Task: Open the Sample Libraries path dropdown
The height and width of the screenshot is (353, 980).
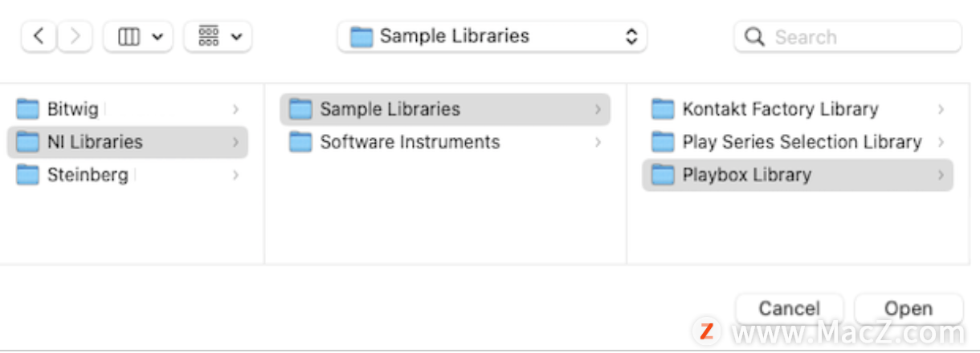Action: coord(492,37)
